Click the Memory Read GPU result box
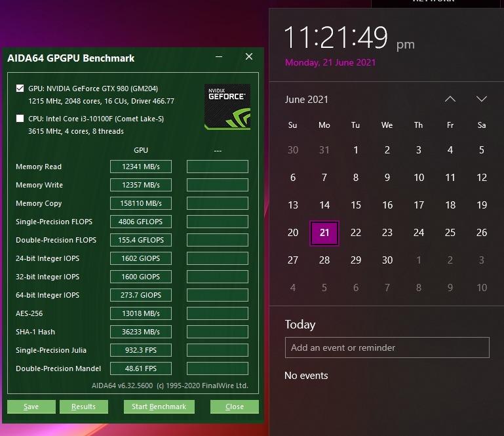Screen dimensions: 504x436 (x=140, y=167)
